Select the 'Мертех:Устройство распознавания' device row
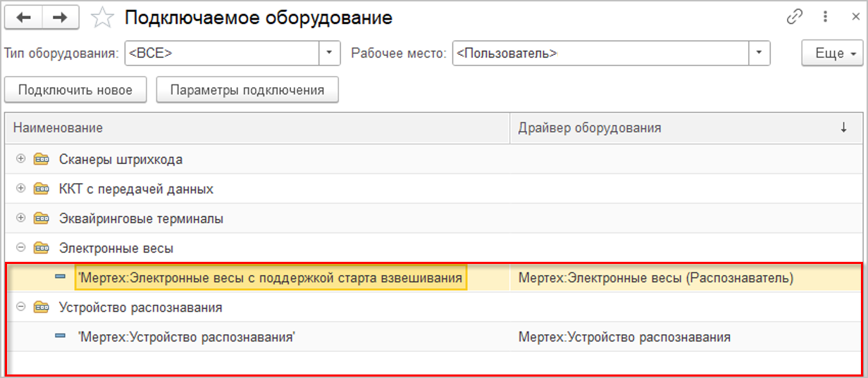This screenshot has width=868, height=378. 434,336
